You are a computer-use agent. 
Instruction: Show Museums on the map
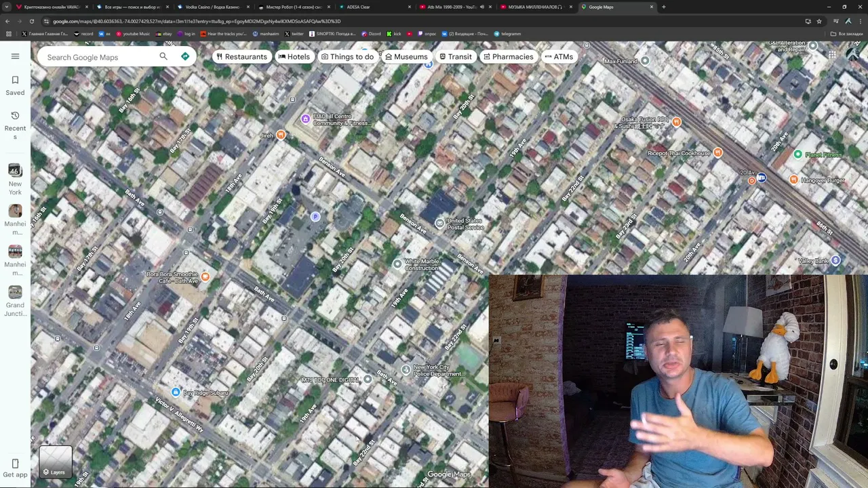406,57
